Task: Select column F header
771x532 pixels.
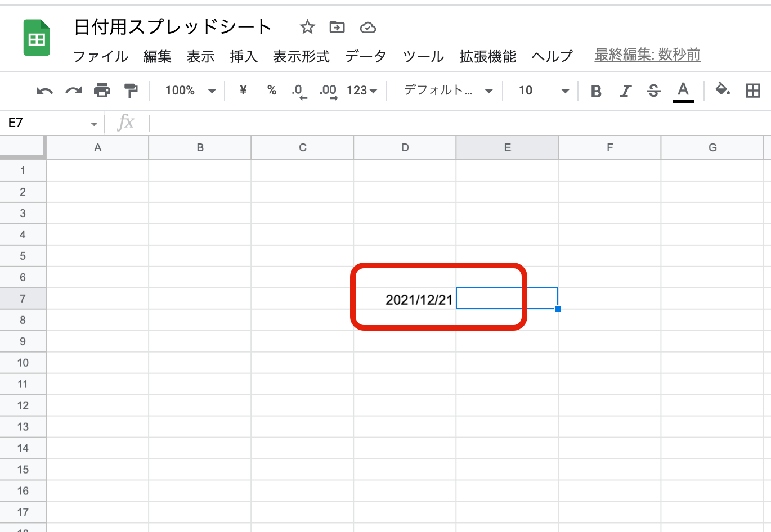Action: click(x=609, y=148)
